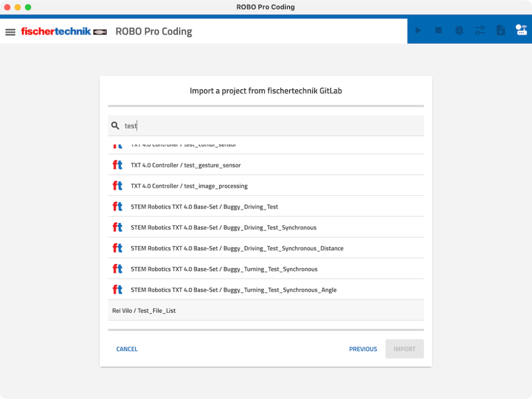Click the CANCEL button
Screen dimensions: 532x399
coord(127,349)
